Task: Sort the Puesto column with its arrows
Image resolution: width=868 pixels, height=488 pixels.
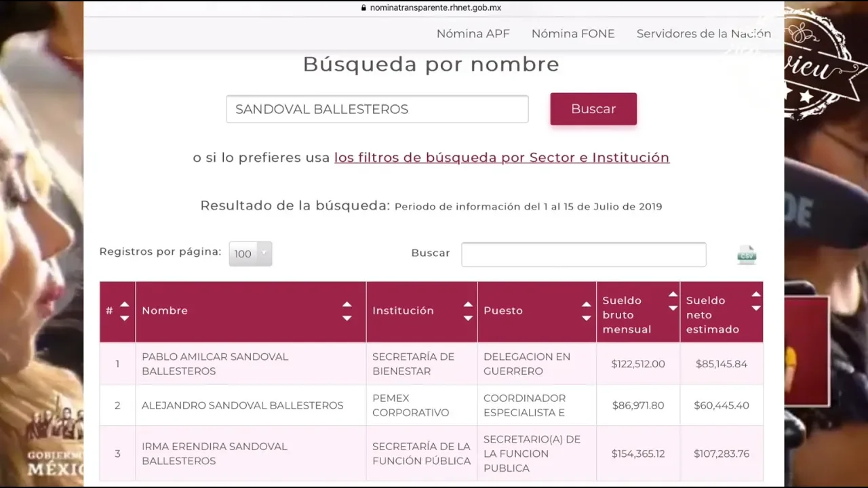Action: [x=587, y=311]
